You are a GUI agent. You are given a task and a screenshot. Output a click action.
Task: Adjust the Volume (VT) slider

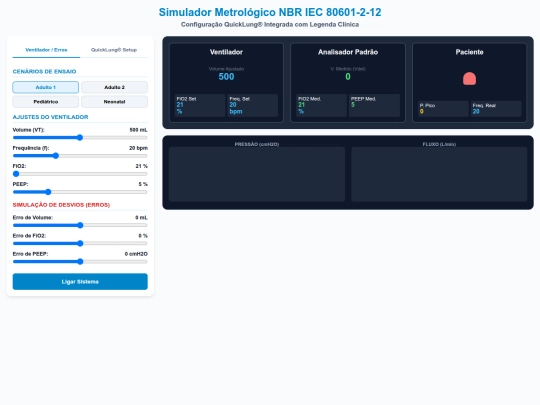pos(80,138)
